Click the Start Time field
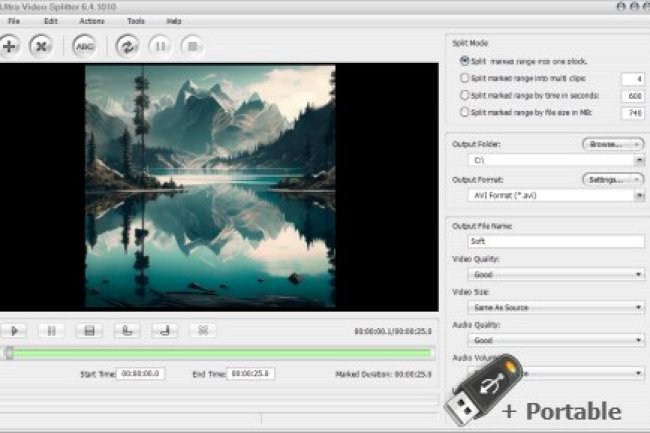 click(141, 374)
